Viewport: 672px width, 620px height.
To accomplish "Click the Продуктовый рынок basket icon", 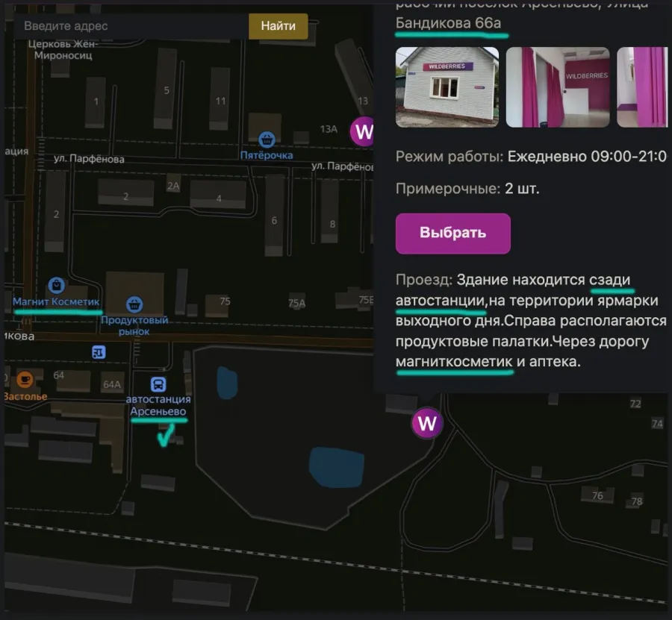I will (134, 304).
